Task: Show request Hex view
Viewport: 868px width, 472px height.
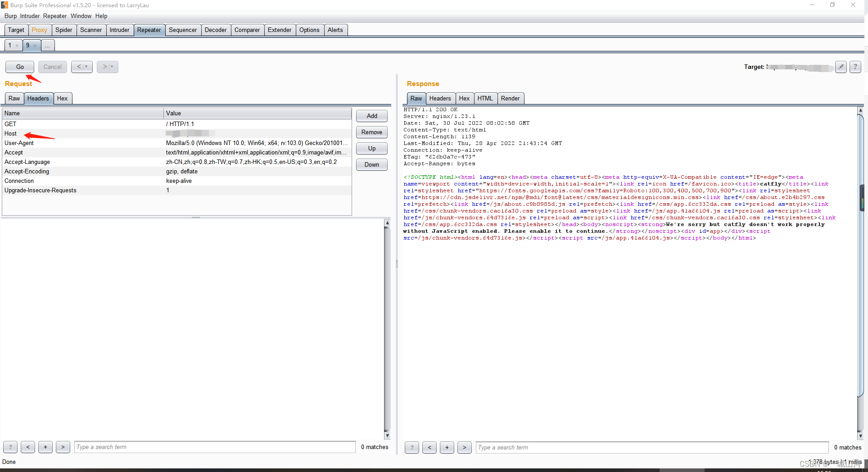Action: click(63, 98)
